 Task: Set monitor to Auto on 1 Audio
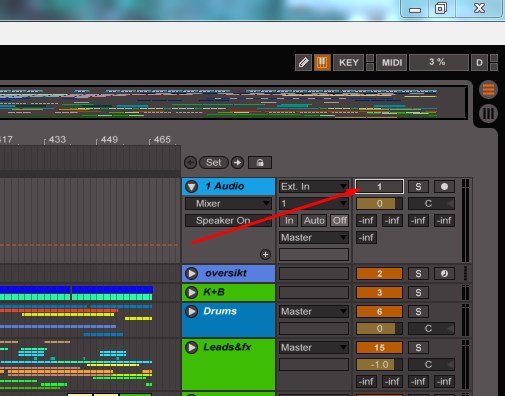(314, 220)
